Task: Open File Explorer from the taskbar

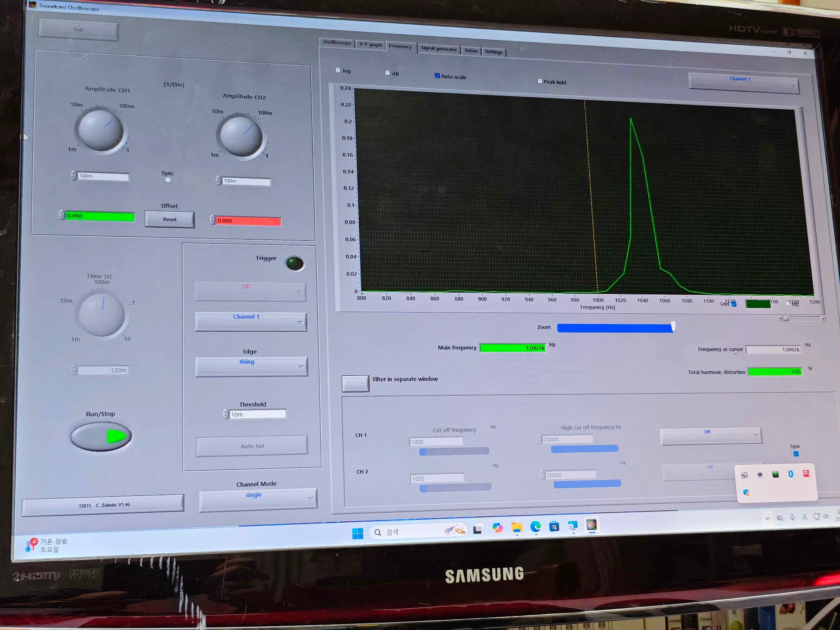Action: 516,527
